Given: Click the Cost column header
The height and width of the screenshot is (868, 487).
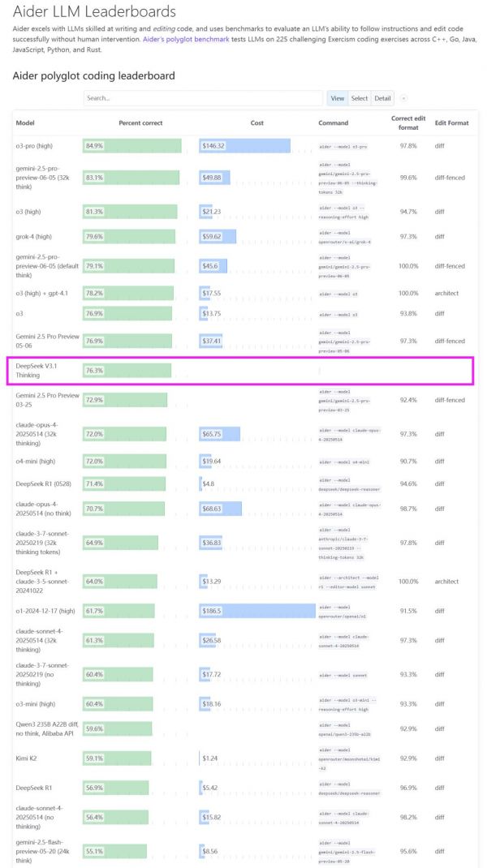Looking at the screenshot, I should pyautogui.click(x=256, y=122).
